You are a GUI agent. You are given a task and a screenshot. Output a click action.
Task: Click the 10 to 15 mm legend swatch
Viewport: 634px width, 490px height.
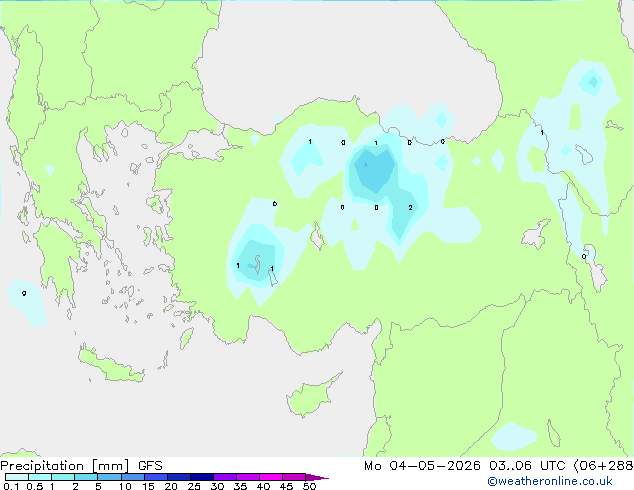tap(133, 477)
